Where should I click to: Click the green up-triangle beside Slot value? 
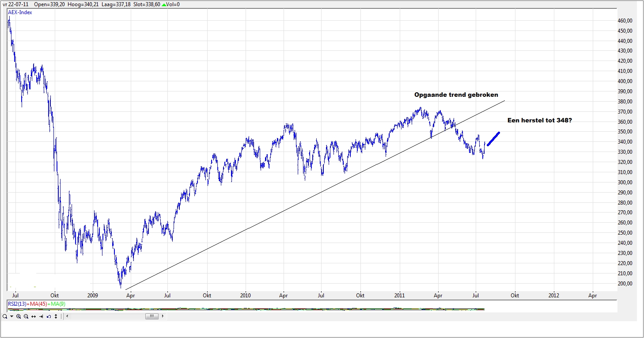click(164, 4)
